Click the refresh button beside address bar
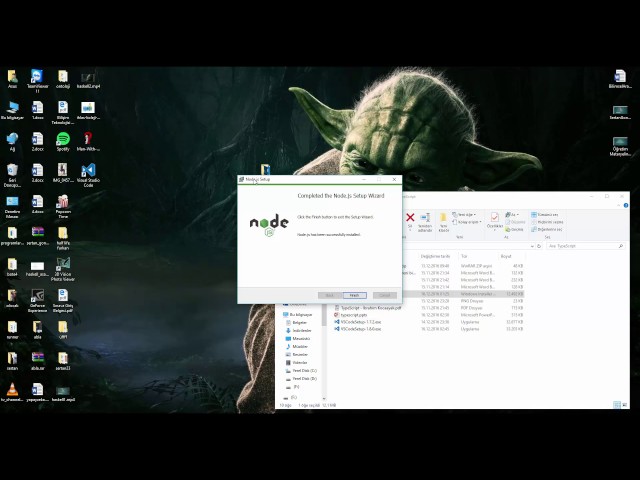Image resolution: width=640 pixels, height=480 pixels. coord(539,246)
